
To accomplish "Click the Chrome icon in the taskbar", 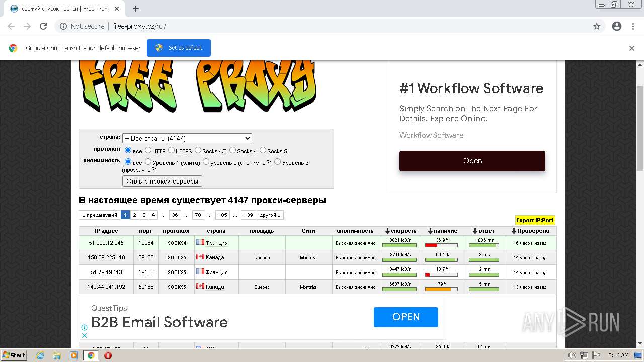I will pyautogui.click(x=91, y=355).
